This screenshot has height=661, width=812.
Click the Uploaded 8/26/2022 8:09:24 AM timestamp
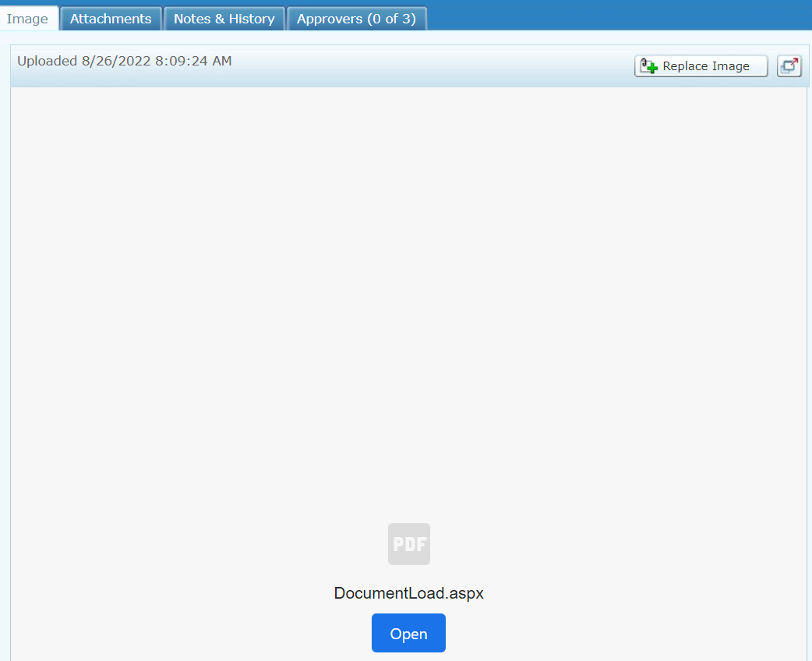tap(124, 61)
